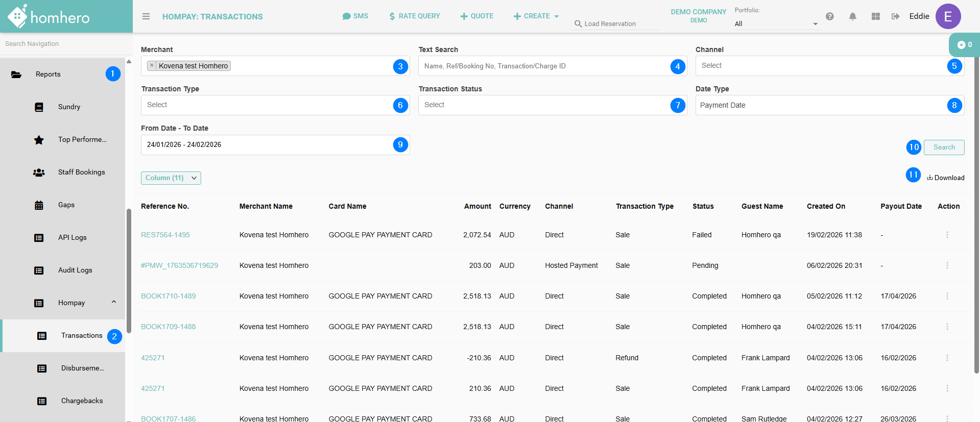Click the Search button
The width and height of the screenshot is (980, 422).
point(944,147)
